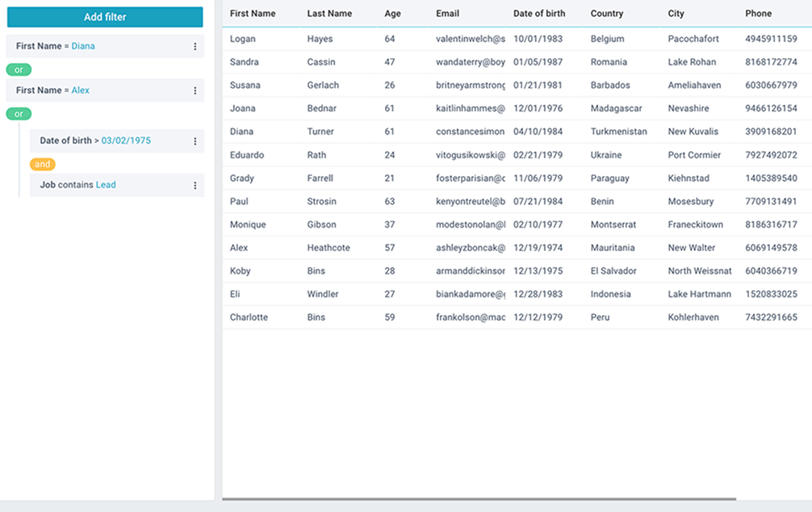
Task: Click the 'Turkmenistan' country cell
Action: pyautogui.click(x=618, y=132)
